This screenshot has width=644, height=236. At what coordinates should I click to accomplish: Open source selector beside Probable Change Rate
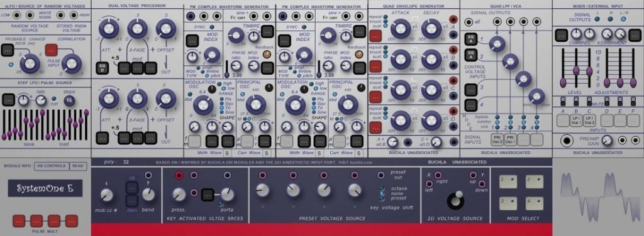coord(7,50)
